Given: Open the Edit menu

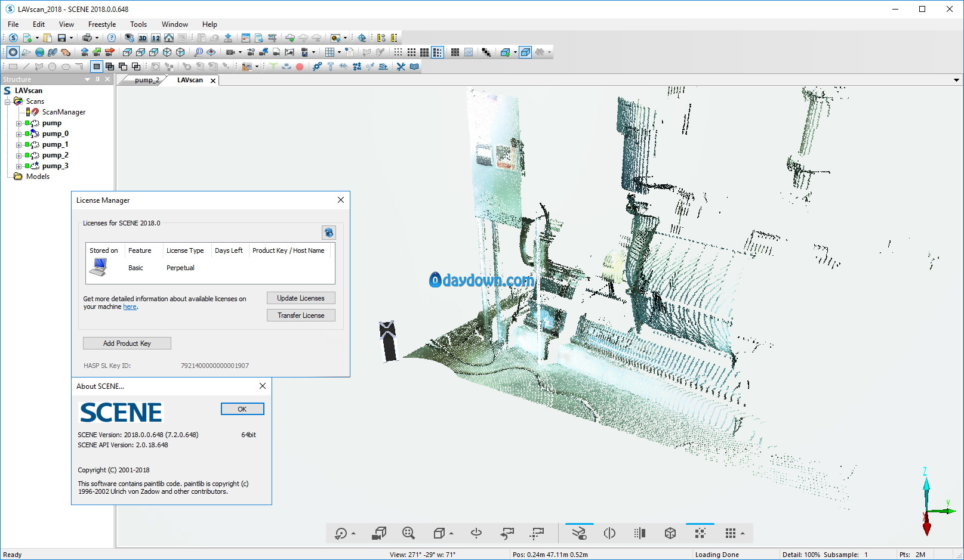Looking at the screenshot, I should (39, 24).
